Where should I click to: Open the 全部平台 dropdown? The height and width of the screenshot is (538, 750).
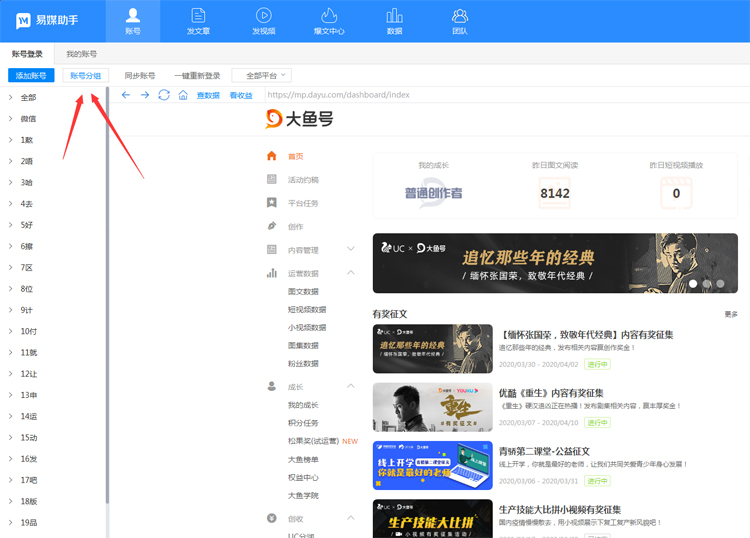(x=262, y=76)
